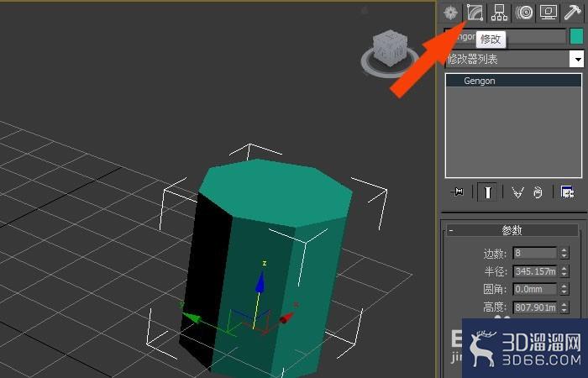This screenshot has width=588, height=378.
Task: Open the Display panel tab
Action: pyautogui.click(x=549, y=13)
